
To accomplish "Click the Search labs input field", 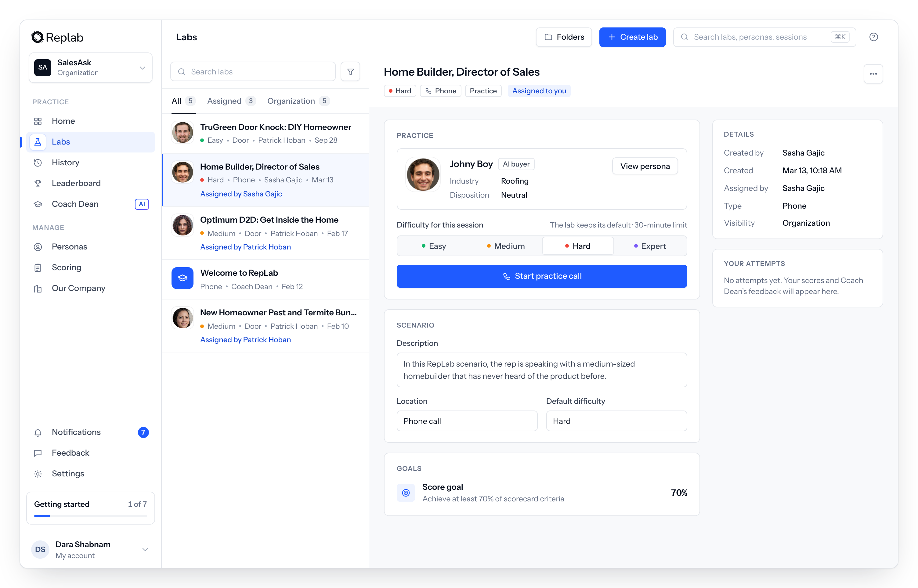I will (x=253, y=72).
